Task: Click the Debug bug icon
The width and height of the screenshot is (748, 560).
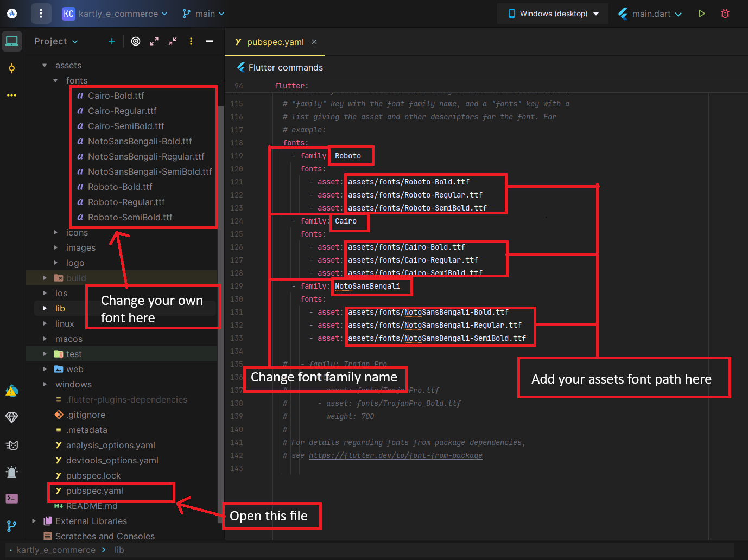Action: (x=725, y=14)
